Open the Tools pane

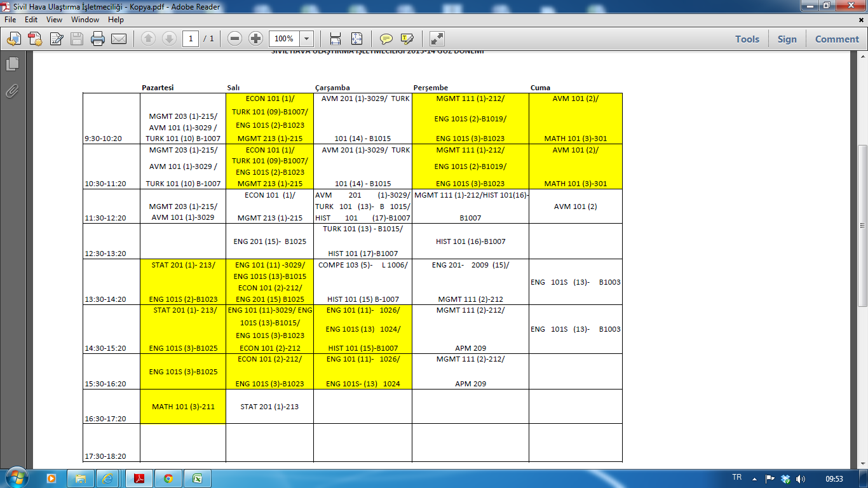747,39
